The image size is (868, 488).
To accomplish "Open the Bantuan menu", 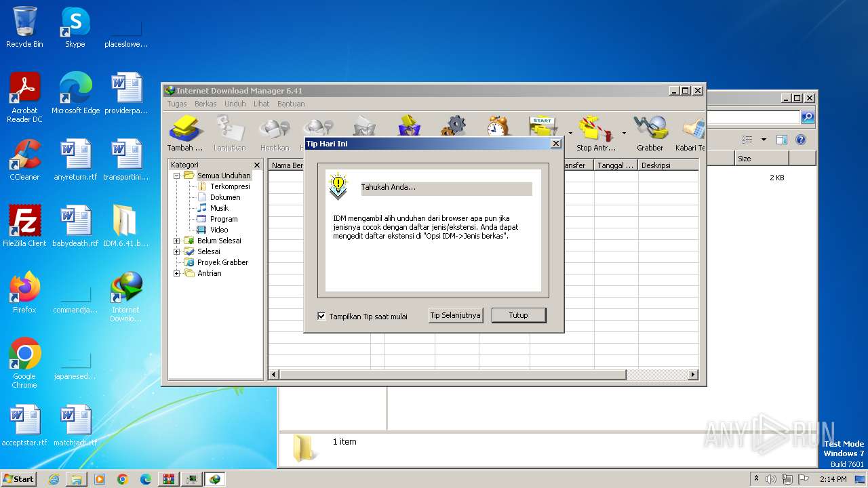I will click(x=291, y=104).
